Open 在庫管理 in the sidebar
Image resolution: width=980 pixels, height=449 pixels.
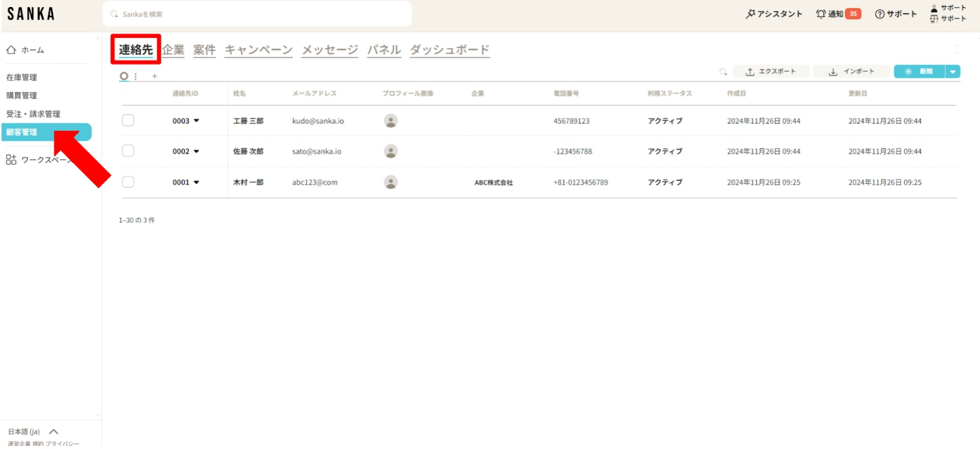[21, 78]
